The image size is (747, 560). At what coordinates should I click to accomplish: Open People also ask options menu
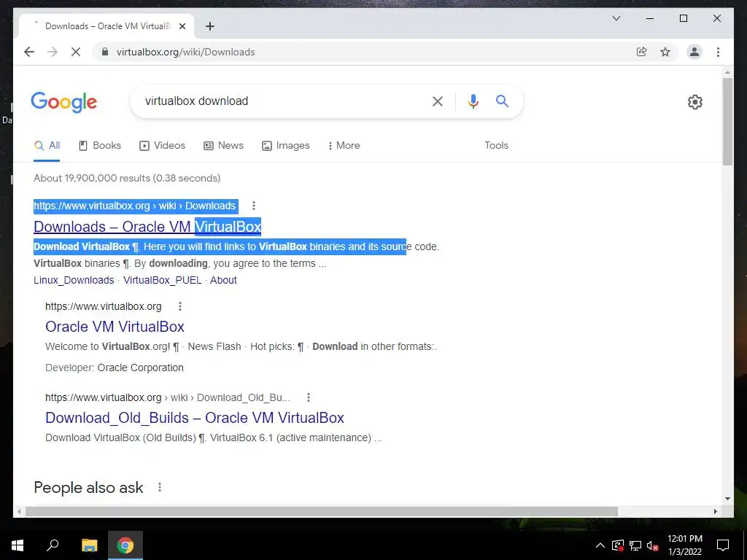[x=160, y=487]
